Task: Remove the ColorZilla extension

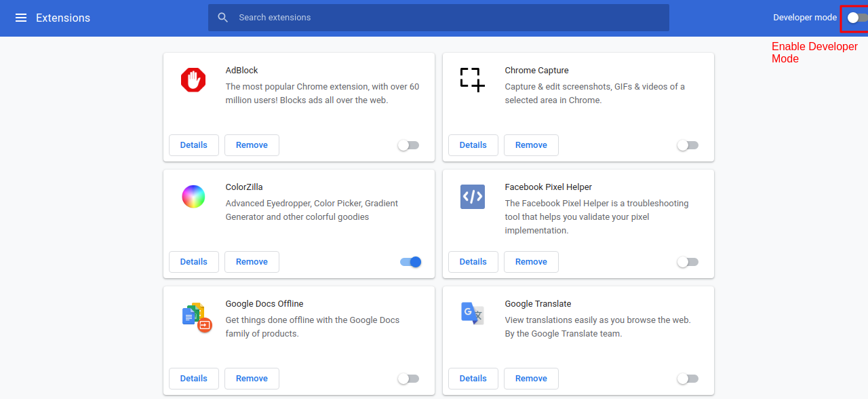Action: pyautogui.click(x=252, y=262)
